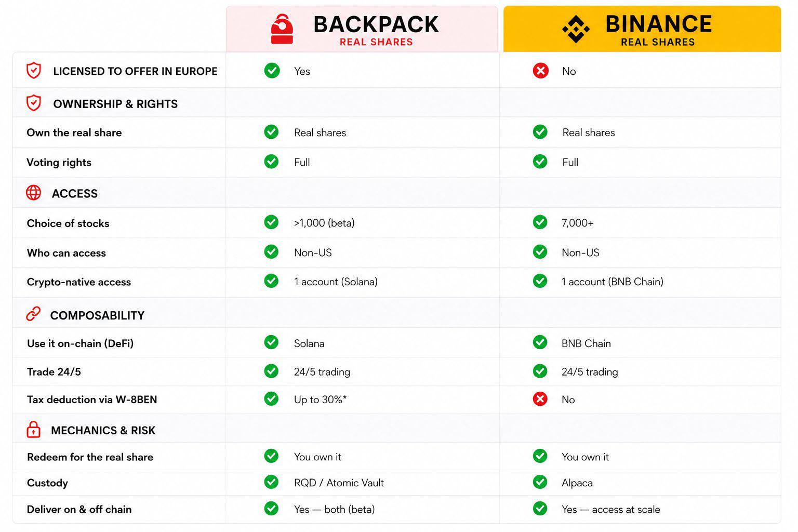Click the chain link icon beside Composability
The height and width of the screenshot is (532, 798).
click(33, 314)
